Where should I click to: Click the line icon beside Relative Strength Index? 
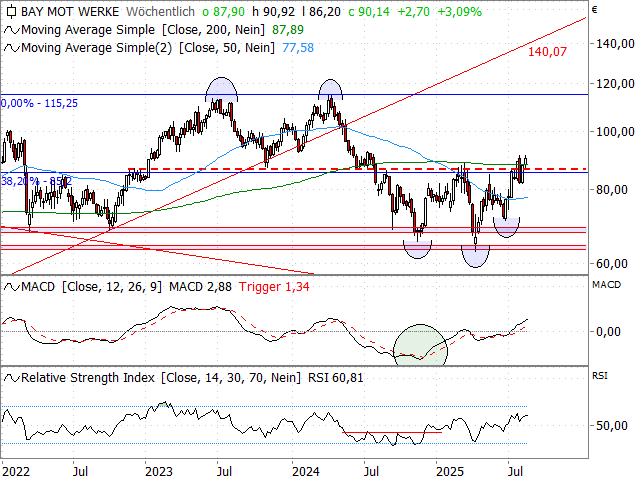11,378
